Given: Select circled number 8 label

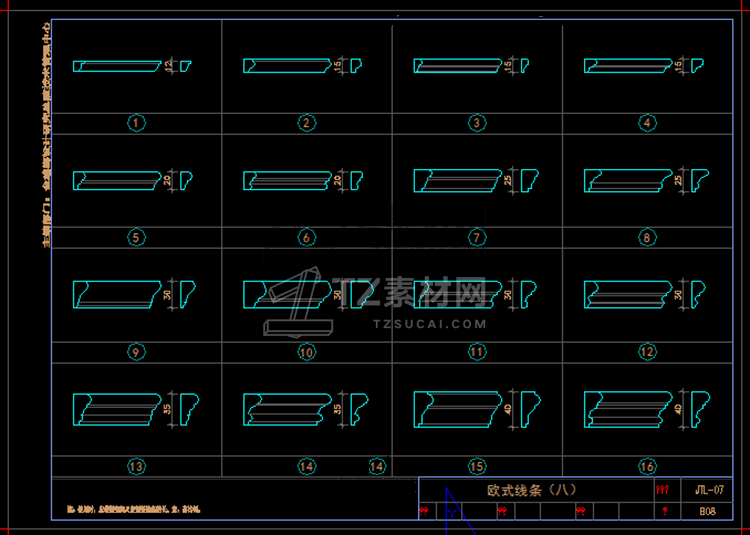Looking at the screenshot, I should point(647,238).
